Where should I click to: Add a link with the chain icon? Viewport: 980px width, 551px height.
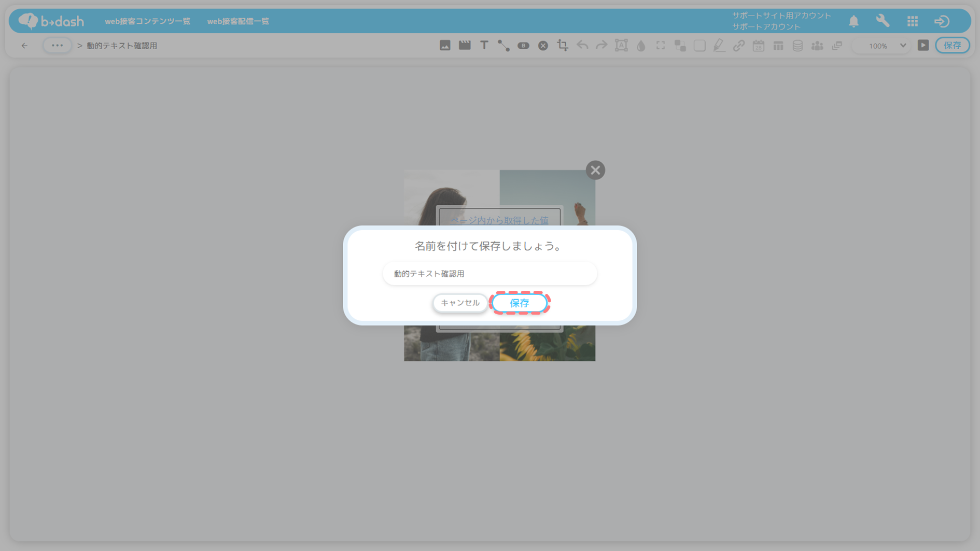coord(739,46)
